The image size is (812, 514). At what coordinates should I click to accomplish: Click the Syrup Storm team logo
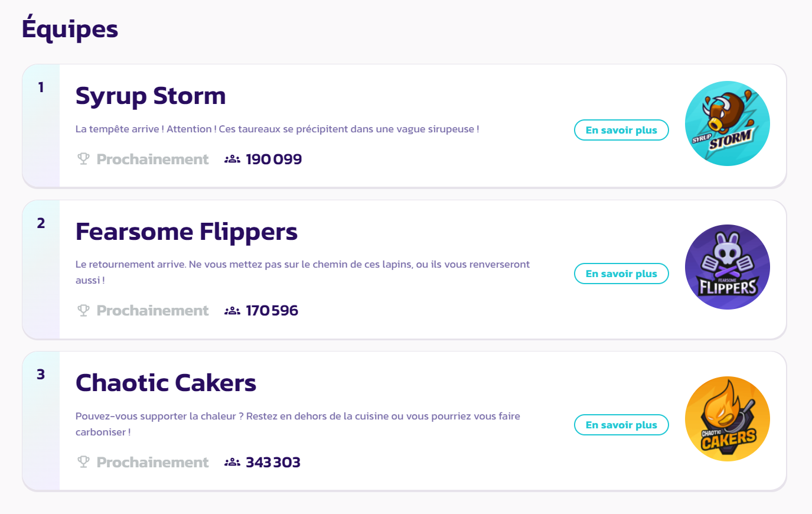[x=727, y=123]
